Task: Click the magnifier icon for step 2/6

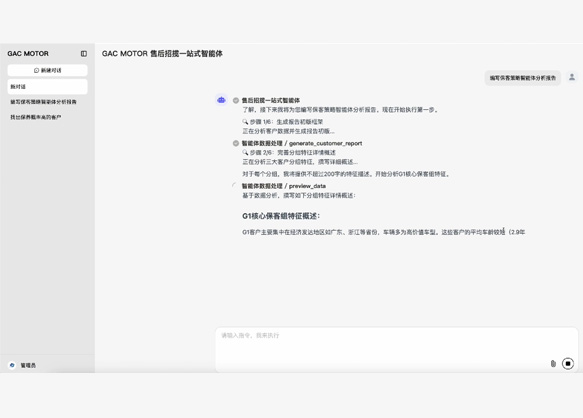Action: 245,152
